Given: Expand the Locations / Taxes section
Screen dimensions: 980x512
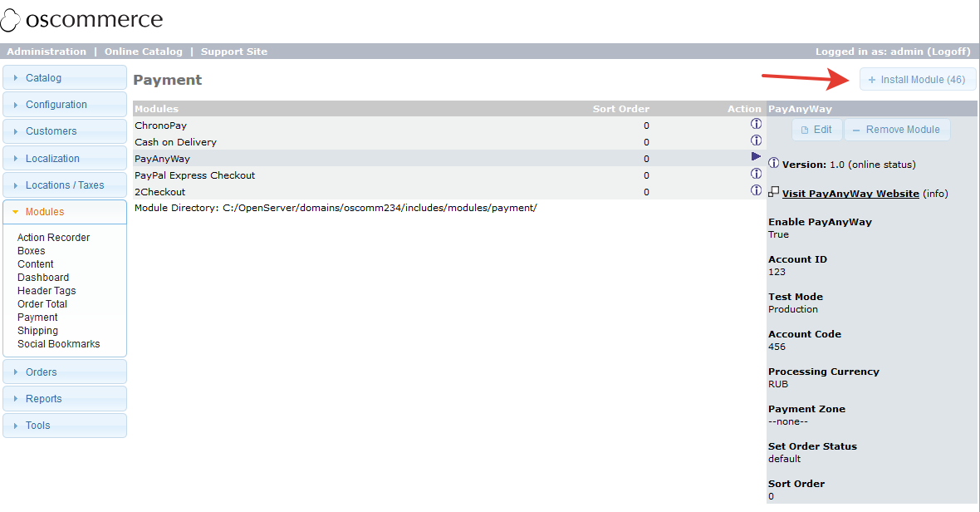Looking at the screenshot, I should 65,185.
